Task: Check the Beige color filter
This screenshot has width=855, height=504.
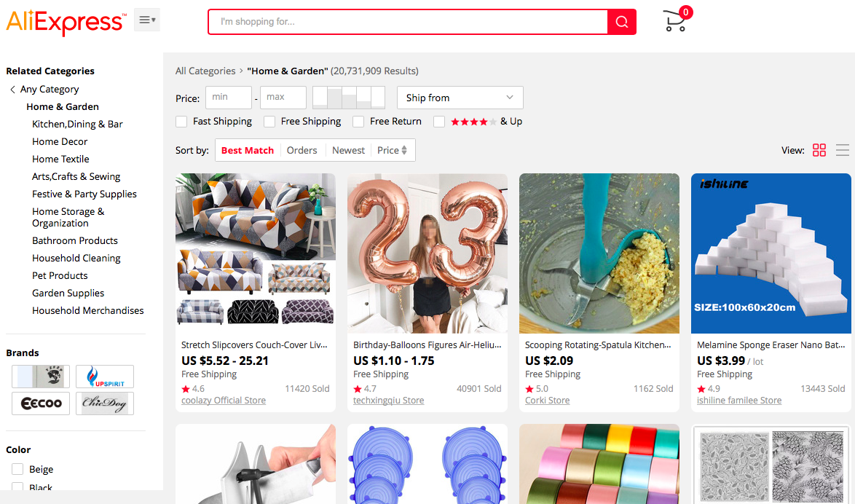Action: pos(17,469)
